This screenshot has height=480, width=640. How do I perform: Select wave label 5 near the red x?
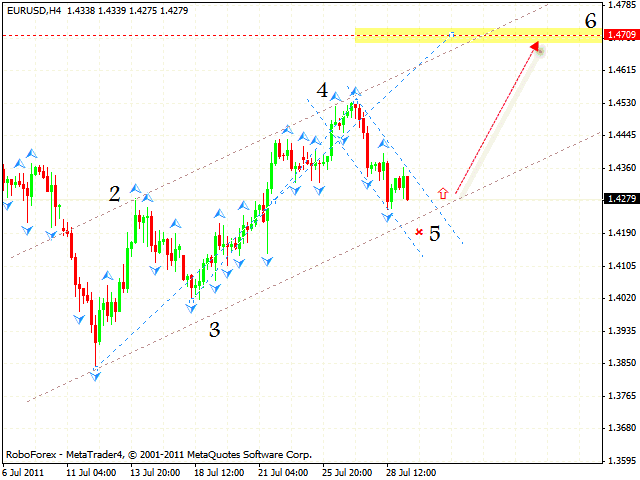click(x=435, y=233)
